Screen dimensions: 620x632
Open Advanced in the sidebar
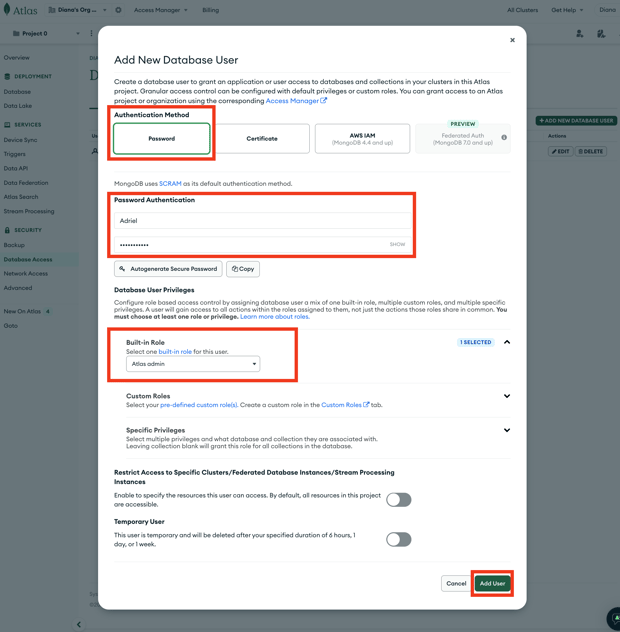pos(18,288)
